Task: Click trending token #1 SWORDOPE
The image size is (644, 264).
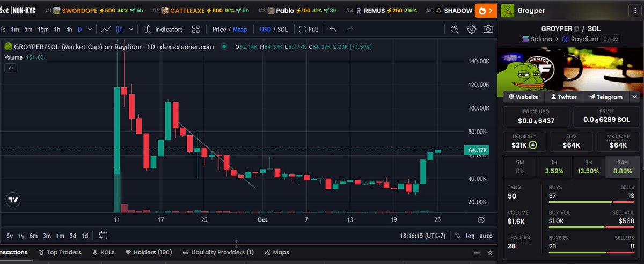Action: pyautogui.click(x=94, y=10)
